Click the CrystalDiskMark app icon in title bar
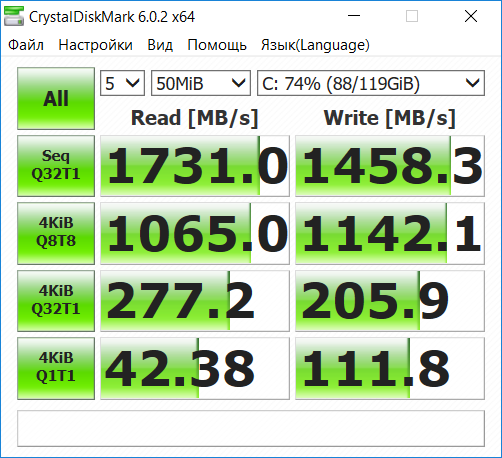The image size is (502, 458). [x=14, y=16]
